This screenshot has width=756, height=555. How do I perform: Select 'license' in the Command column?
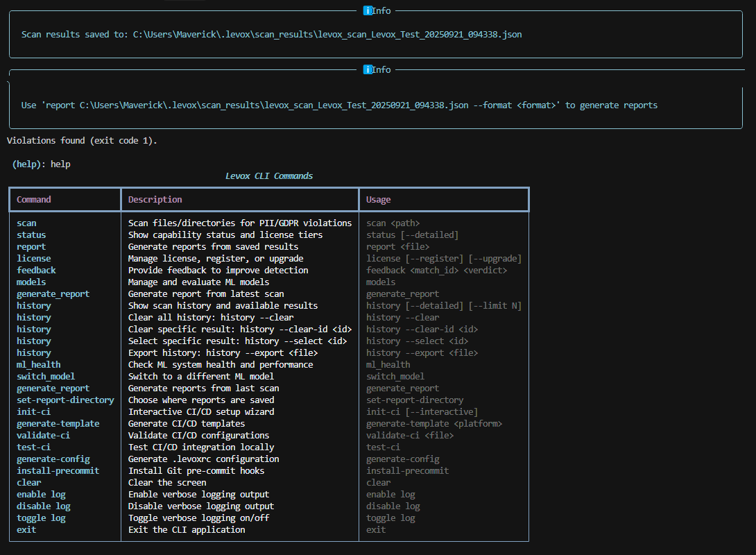click(x=34, y=259)
